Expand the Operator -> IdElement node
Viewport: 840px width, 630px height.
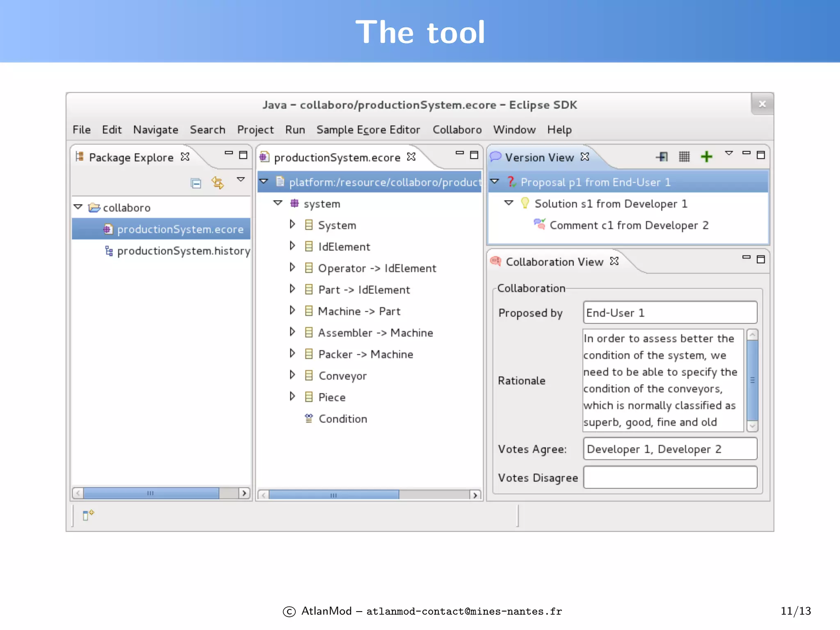click(x=292, y=267)
